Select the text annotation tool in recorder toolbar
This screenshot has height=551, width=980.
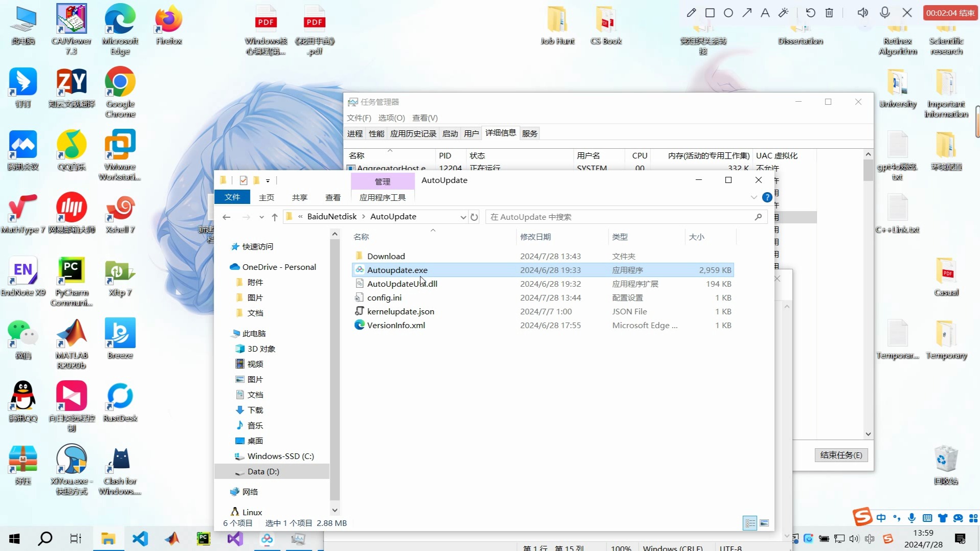tap(765, 13)
